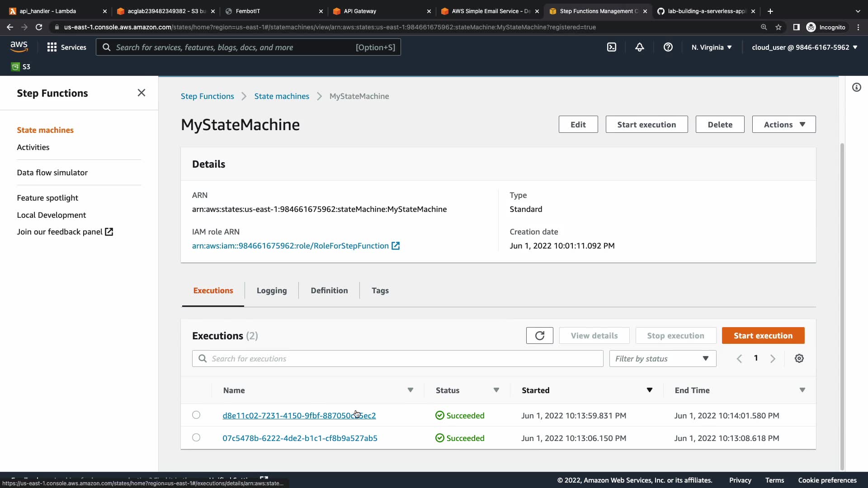
Task: Open the info panel icon at right
Action: pyautogui.click(x=856, y=87)
